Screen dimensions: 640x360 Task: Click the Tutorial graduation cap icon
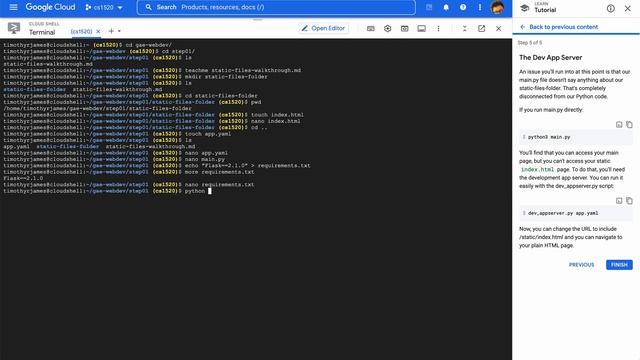[525, 8]
